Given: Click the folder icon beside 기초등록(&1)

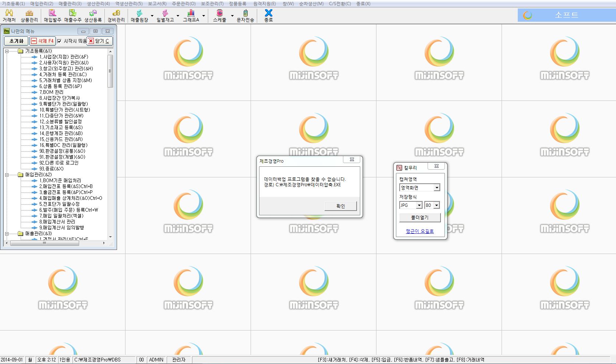Looking at the screenshot, I should pyautogui.click(x=21, y=51).
